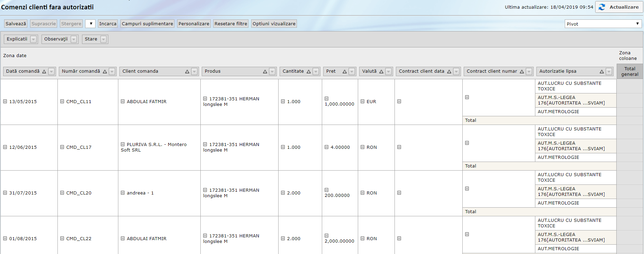This screenshot has width=644, height=254.
Task: Open the Explicatii filter dropdown
Action: (34, 39)
